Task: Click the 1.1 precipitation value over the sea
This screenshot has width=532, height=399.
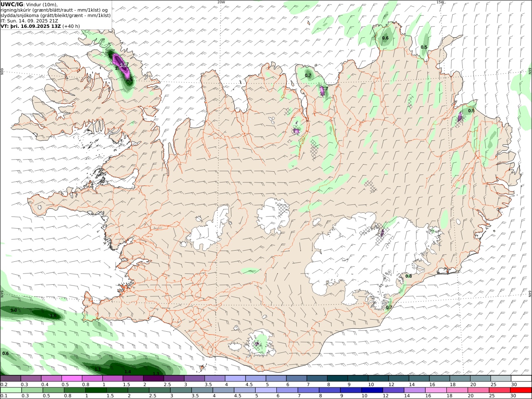Action: coord(98,369)
